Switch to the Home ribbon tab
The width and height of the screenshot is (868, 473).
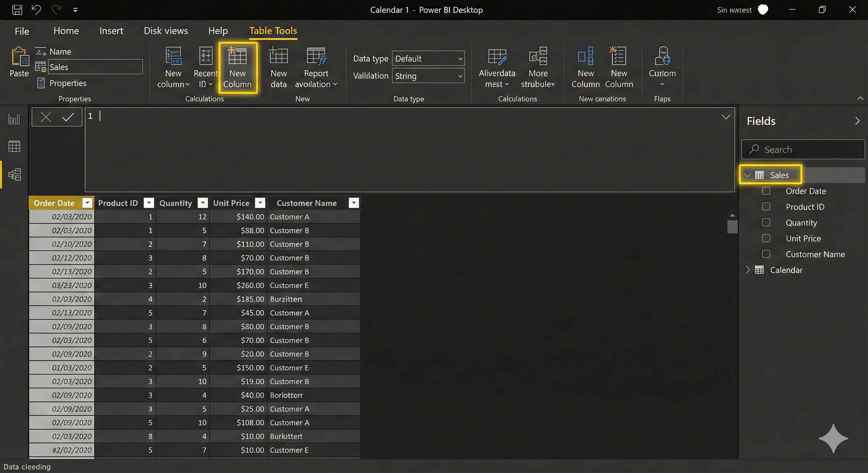[x=66, y=30]
